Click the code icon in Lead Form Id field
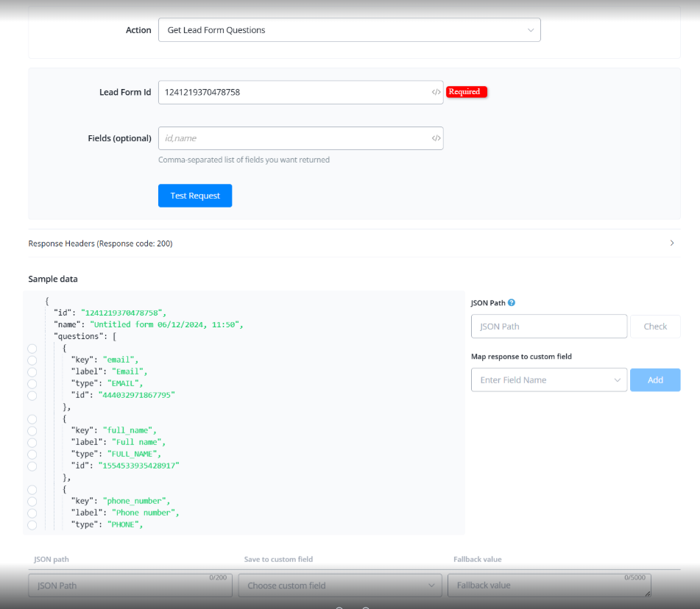 point(436,93)
